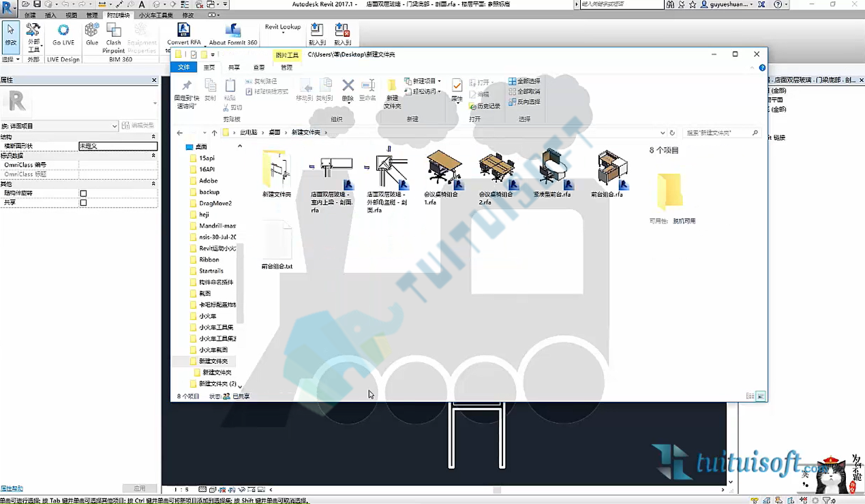Click the Pin to Quick access icon in Explorer
This screenshot has width=865, height=504.
pos(187,93)
